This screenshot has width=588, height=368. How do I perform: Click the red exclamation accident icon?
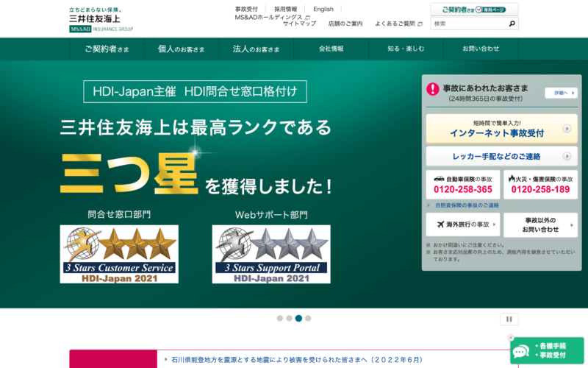point(432,89)
